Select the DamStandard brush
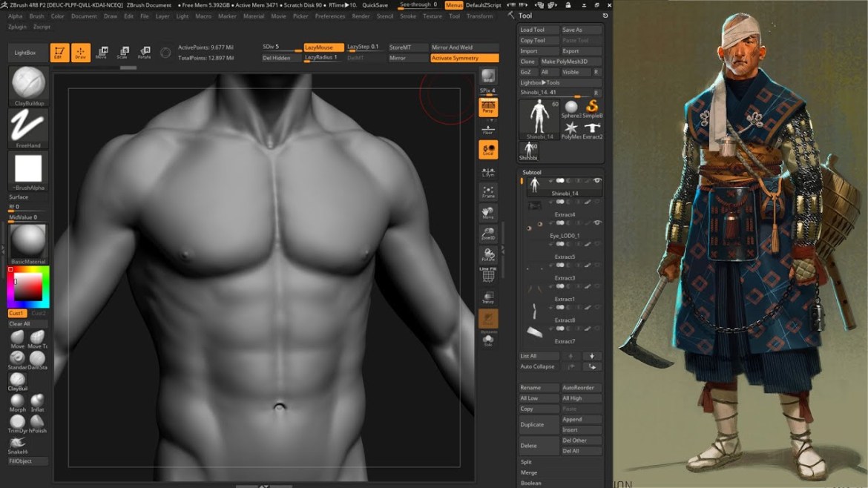This screenshot has width=868, height=488. [x=38, y=360]
